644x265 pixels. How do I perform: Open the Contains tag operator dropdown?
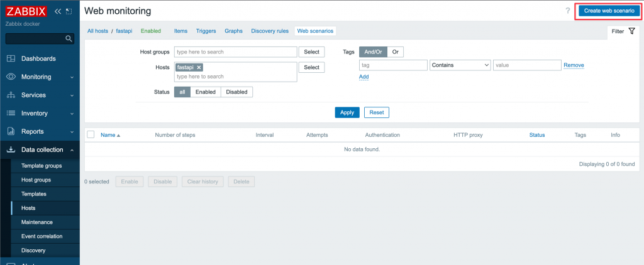(x=460, y=65)
